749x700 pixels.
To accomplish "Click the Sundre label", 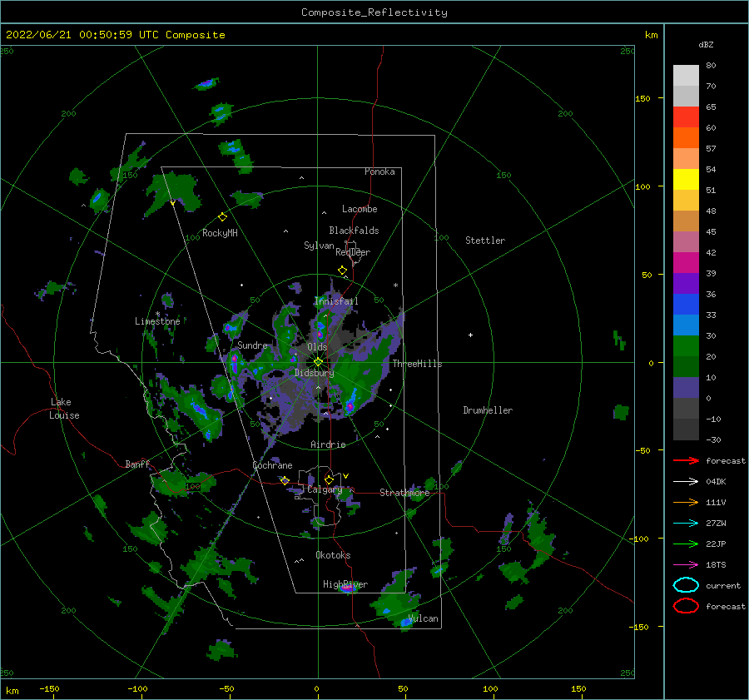I will (252, 345).
